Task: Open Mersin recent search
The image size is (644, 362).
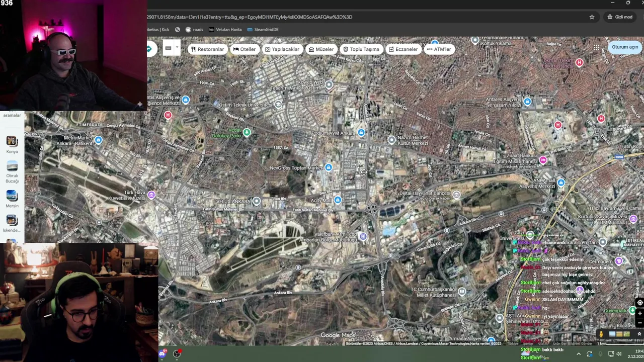Action: click(12, 199)
